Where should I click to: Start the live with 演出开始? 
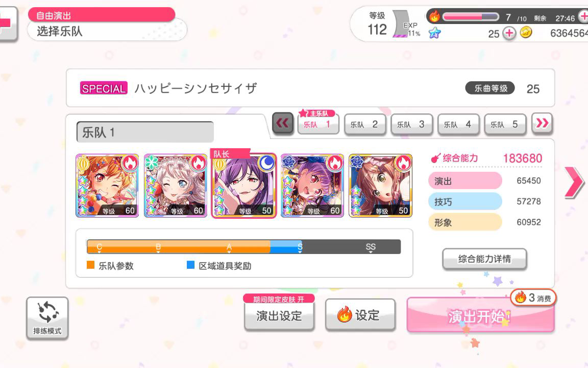click(480, 315)
